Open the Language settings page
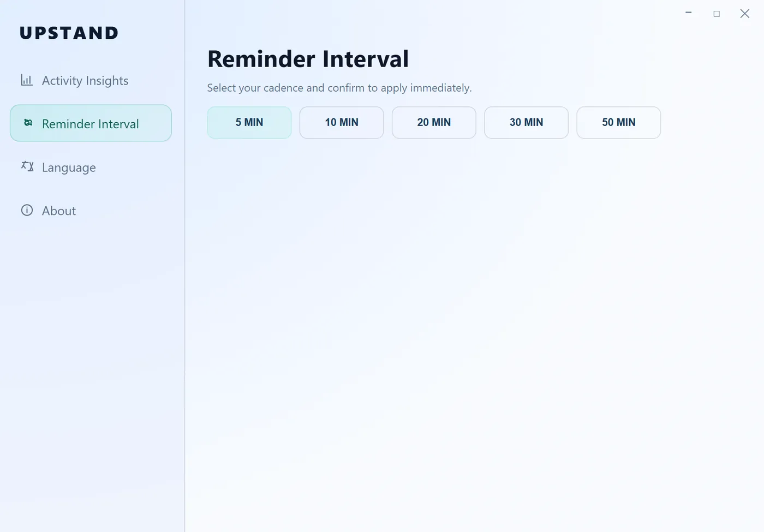Viewport: 764px width, 532px height. point(68,167)
